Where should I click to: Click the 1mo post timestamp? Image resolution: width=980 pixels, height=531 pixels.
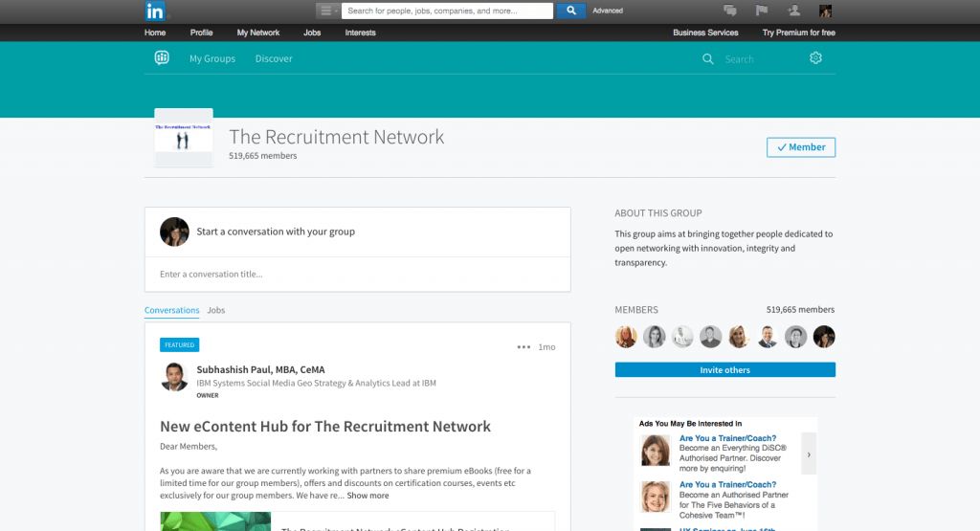click(546, 347)
